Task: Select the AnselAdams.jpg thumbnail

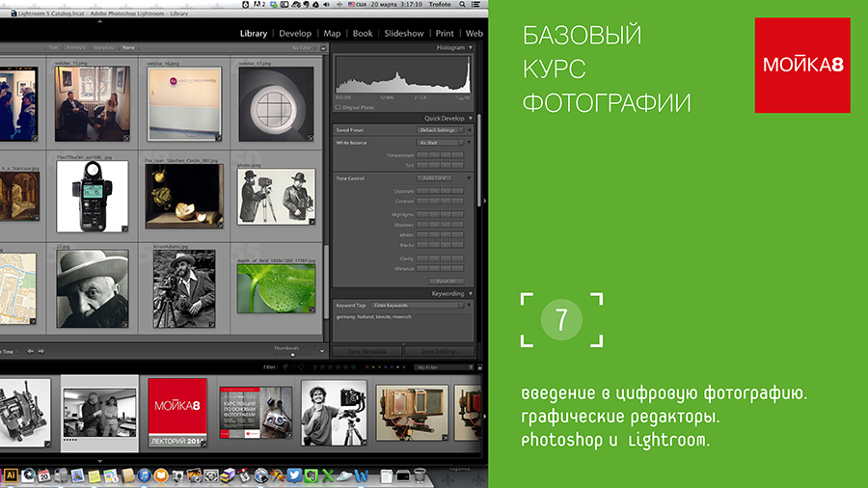Action: tap(184, 288)
